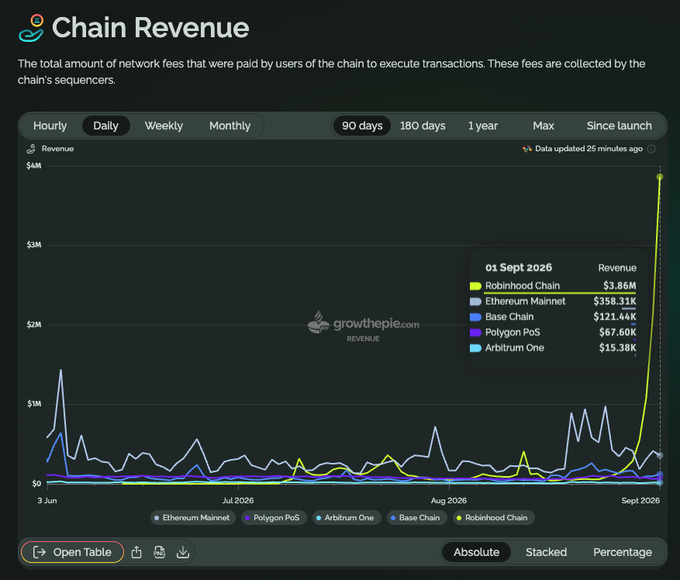Click Arbitrum One cyan swatch in tooltip
The height and width of the screenshot is (580, 680).
tap(475, 348)
